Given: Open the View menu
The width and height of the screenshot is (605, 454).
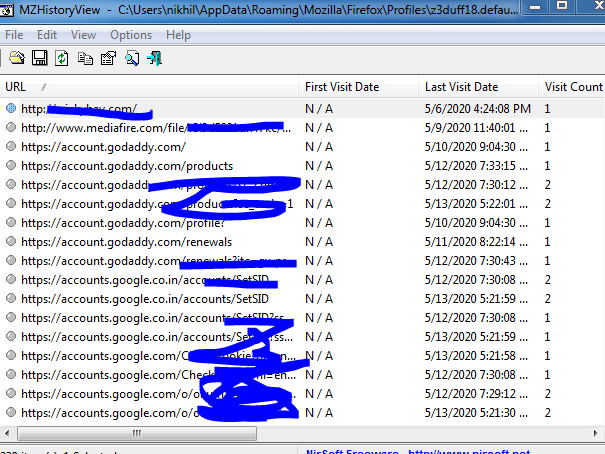Looking at the screenshot, I should tap(83, 35).
